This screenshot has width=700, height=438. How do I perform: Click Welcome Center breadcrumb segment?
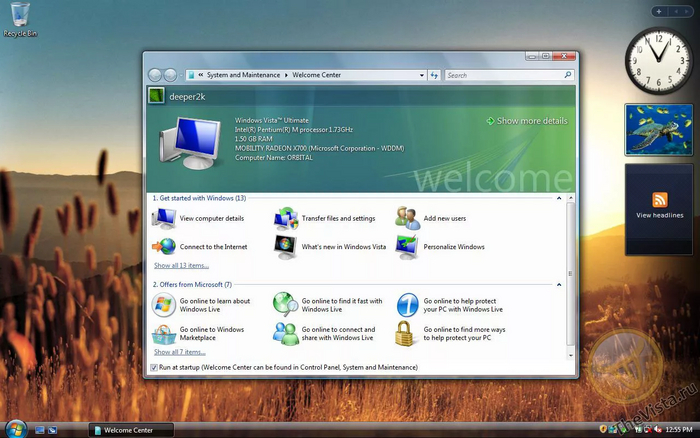(x=317, y=75)
